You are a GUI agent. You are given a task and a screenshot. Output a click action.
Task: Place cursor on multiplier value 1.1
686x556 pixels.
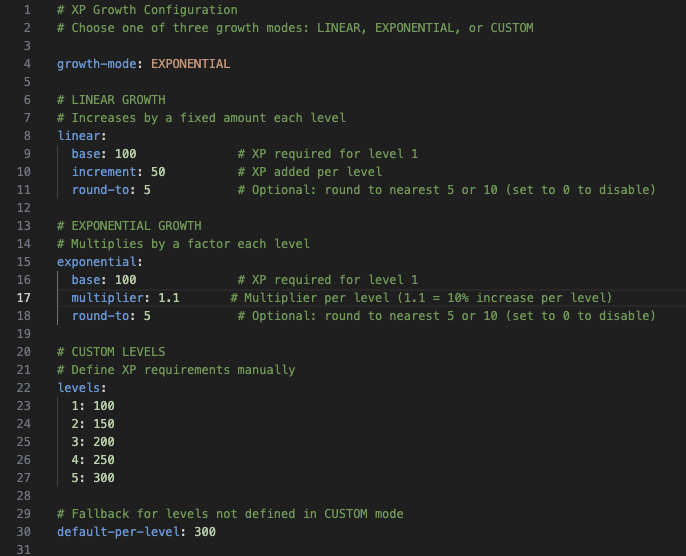coord(168,298)
